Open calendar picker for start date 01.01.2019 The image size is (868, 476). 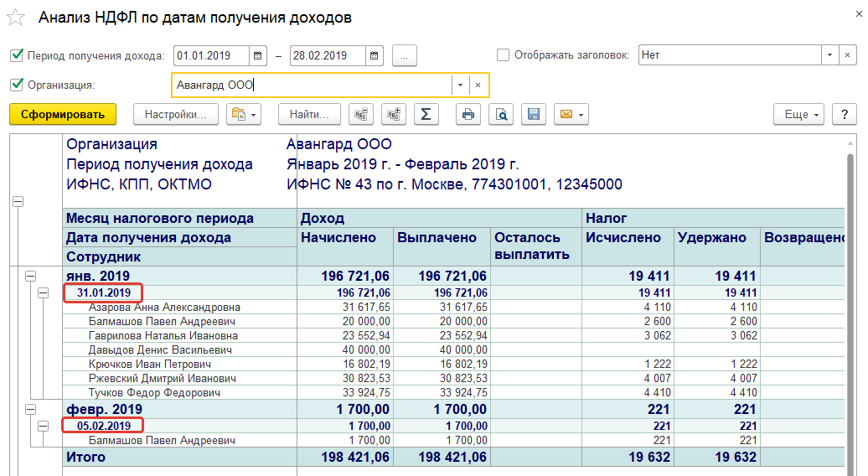click(x=258, y=56)
